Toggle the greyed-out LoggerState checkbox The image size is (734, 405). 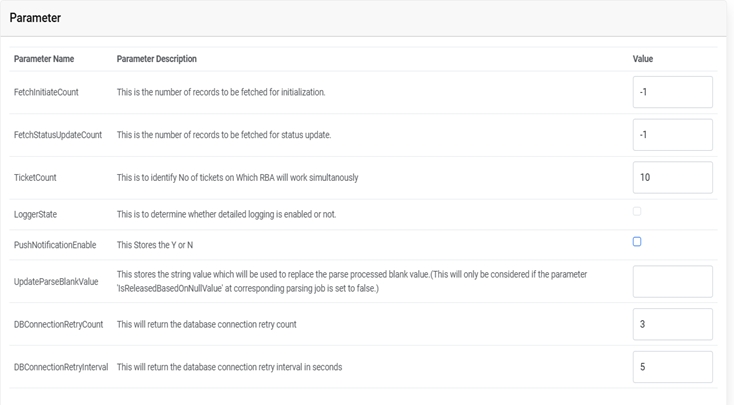[x=637, y=211]
